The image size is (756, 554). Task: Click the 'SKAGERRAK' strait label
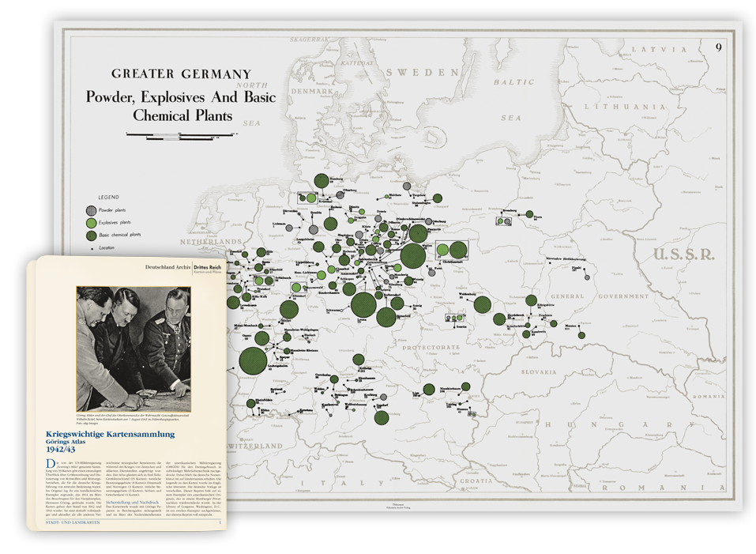point(309,40)
